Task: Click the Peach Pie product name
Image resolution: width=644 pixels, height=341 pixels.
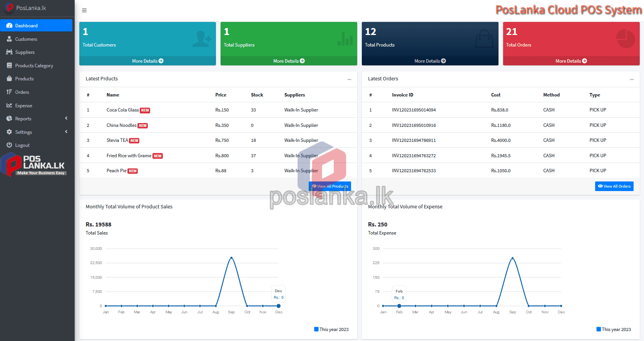Action: coord(116,171)
